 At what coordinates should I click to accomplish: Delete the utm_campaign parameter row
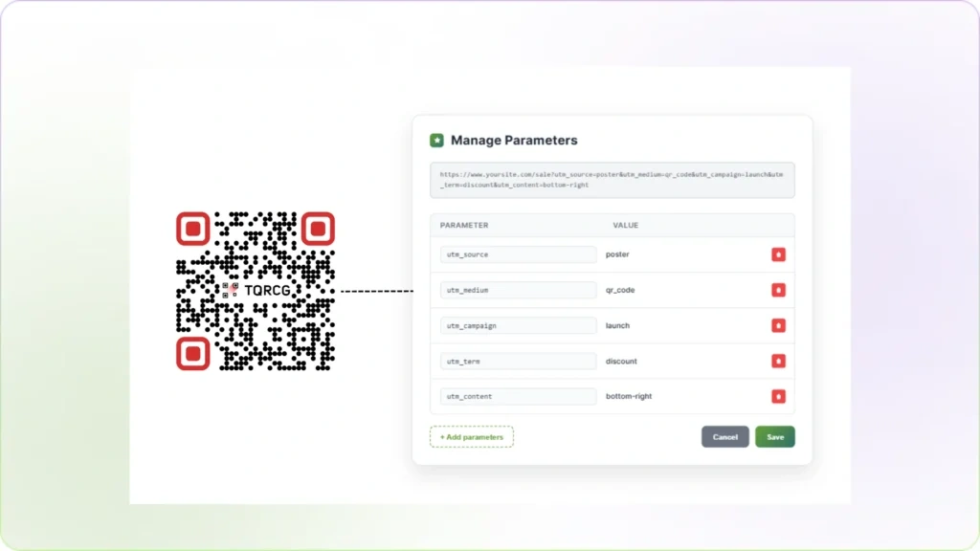point(778,325)
